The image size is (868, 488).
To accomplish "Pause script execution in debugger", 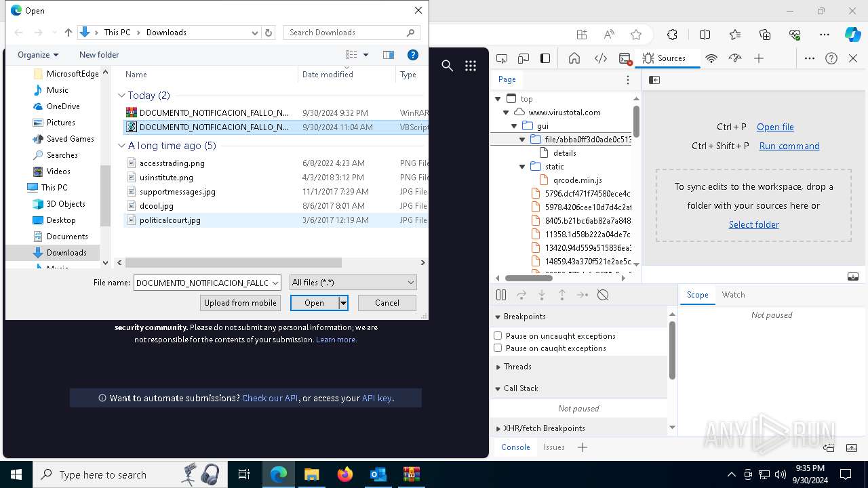I will tap(501, 295).
